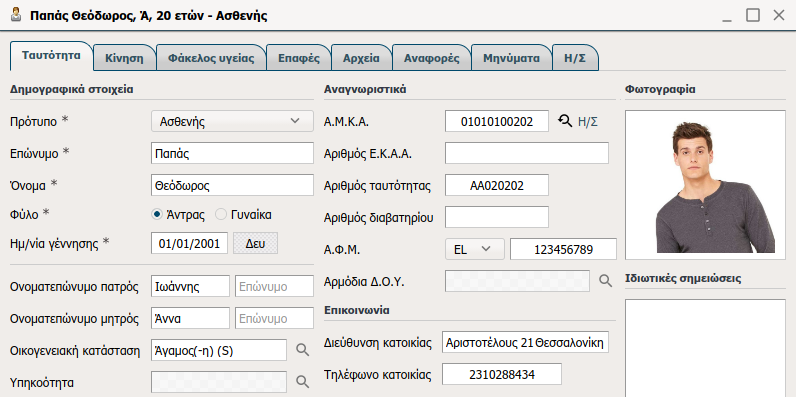Click the Όνομα field containing Θεόδωρος
Screen dimensions: 796x397
tap(233, 185)
